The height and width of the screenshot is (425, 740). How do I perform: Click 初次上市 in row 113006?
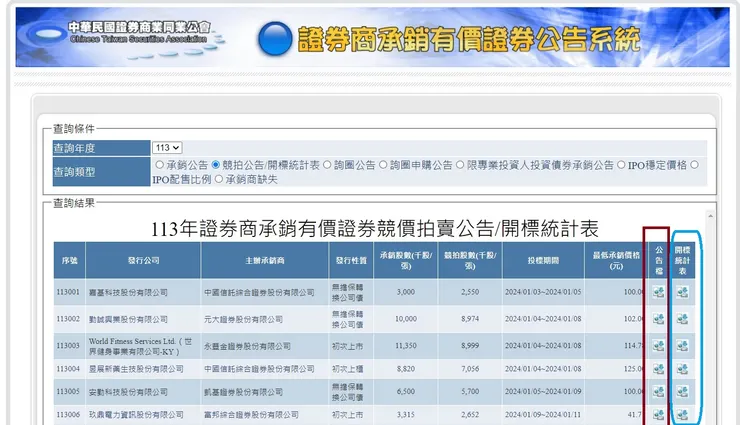tap(347, 415)
